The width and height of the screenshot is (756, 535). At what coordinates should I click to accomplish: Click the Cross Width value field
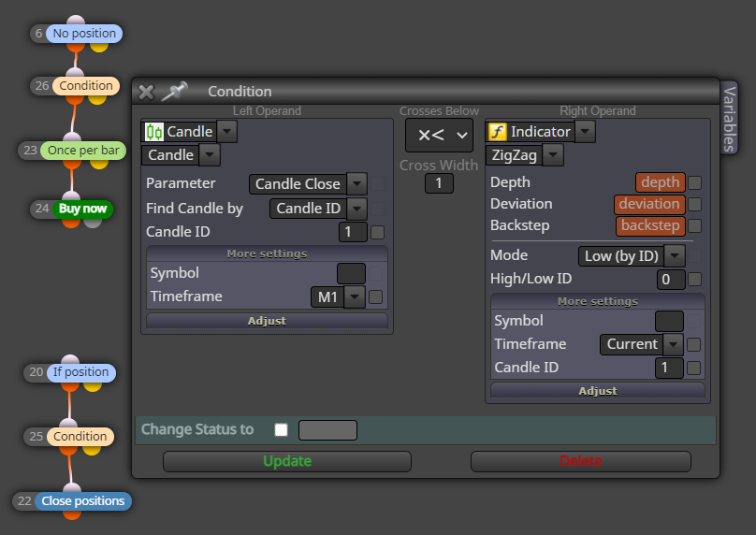point(439,183)
